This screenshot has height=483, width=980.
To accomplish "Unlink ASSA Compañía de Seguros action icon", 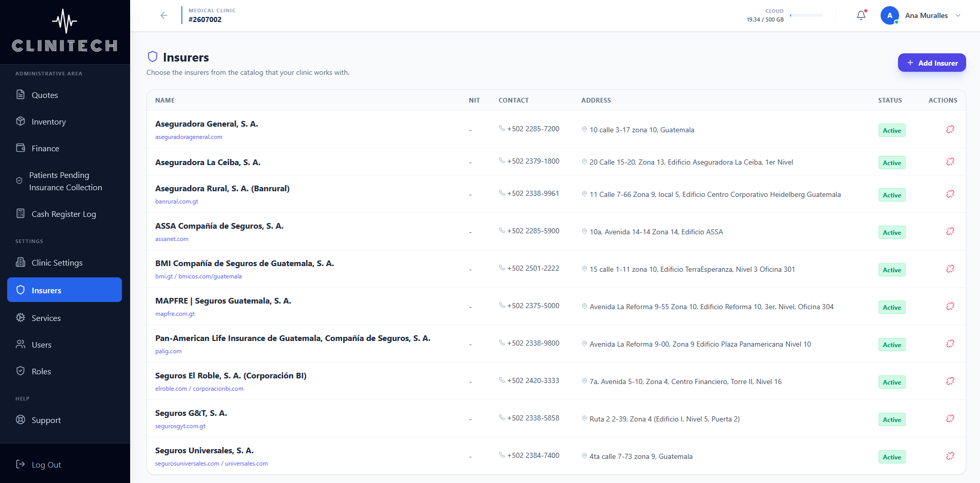I will tap(950, 231).
